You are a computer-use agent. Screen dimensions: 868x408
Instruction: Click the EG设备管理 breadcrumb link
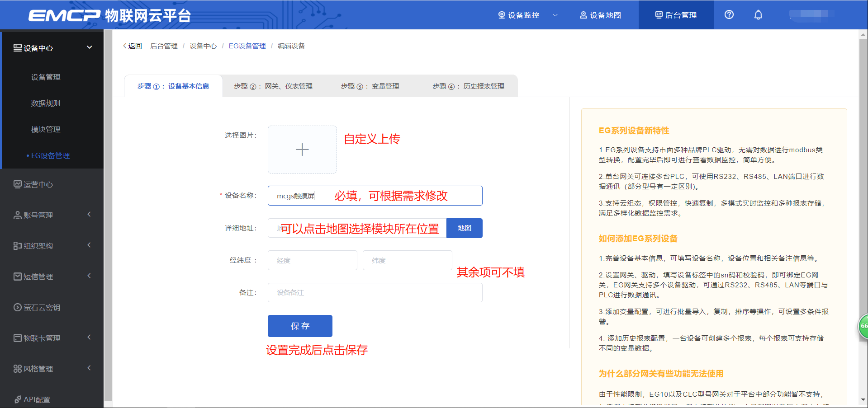(x=247, y=46)
